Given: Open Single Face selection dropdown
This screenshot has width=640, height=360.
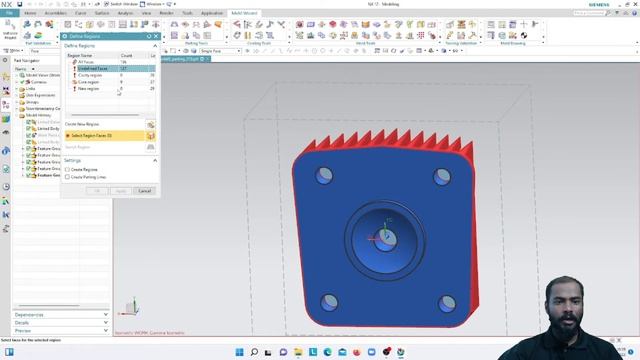Looking at the screenshot, I should [x=220, y=51].
